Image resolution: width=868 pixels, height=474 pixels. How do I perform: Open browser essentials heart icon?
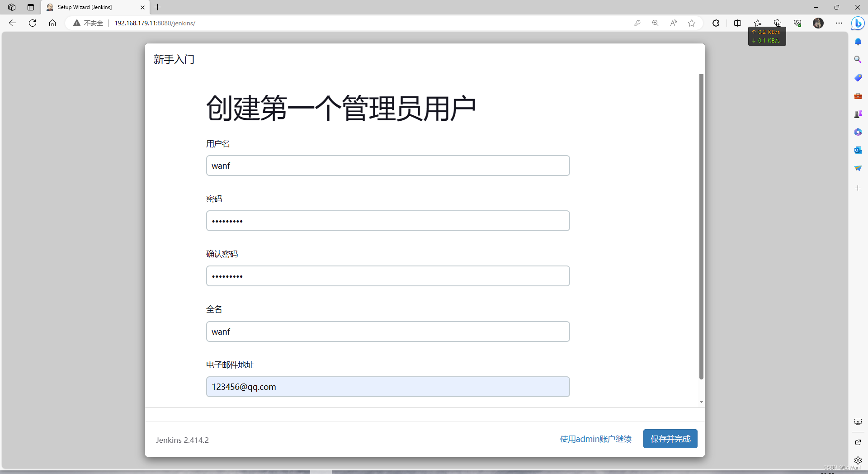(797, 23)
